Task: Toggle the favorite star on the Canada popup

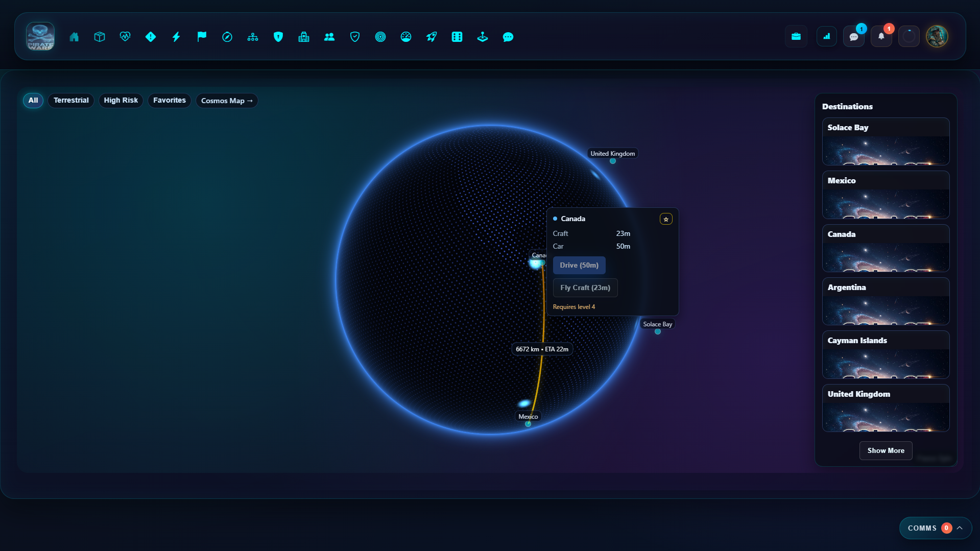Action: (666, 219)
